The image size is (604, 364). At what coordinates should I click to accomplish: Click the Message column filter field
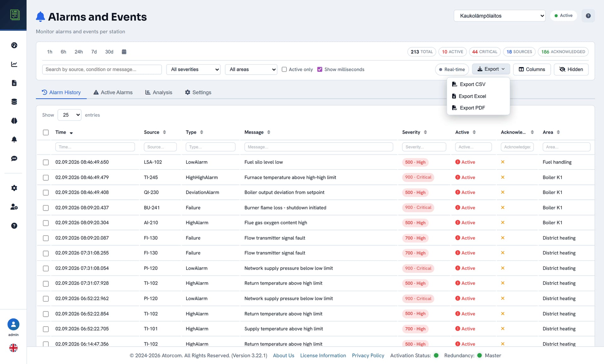(319, 147)
